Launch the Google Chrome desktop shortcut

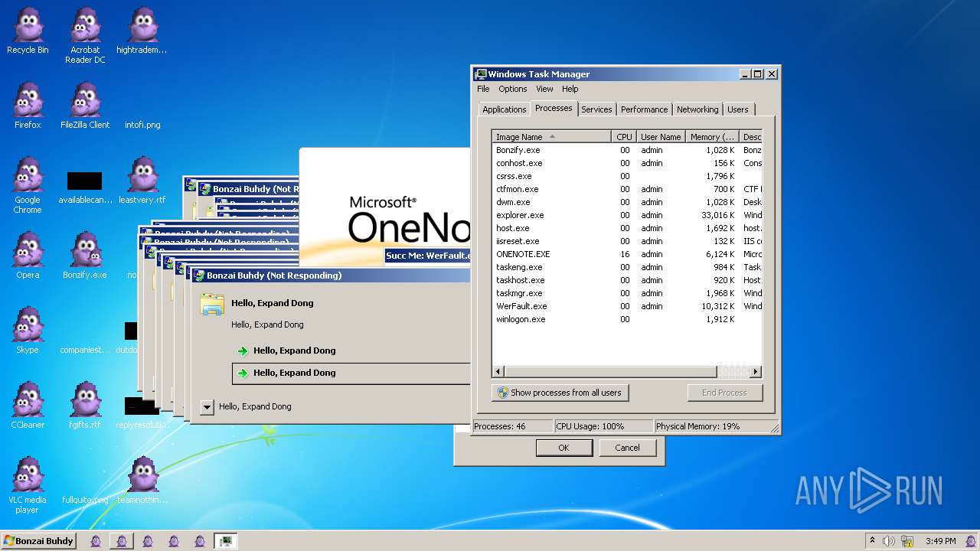pyautogui.click(x=28, y=185)
